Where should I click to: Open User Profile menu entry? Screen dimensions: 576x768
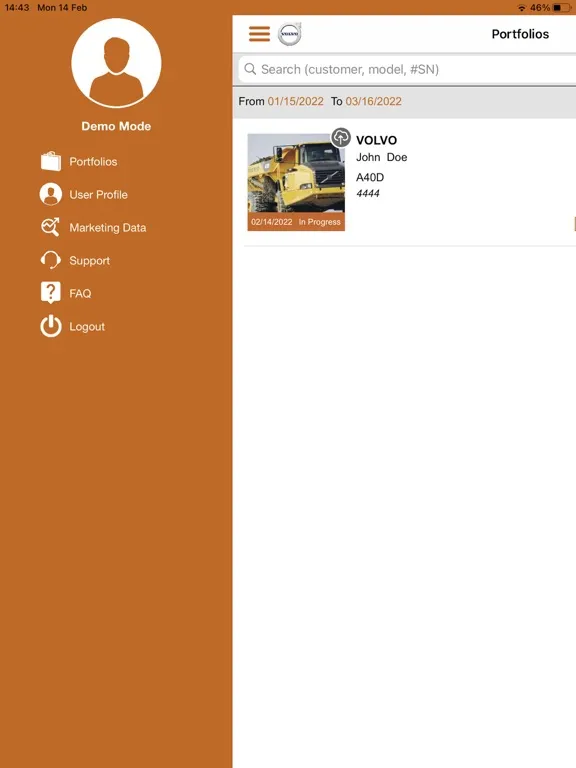click(x=98, y=194)
